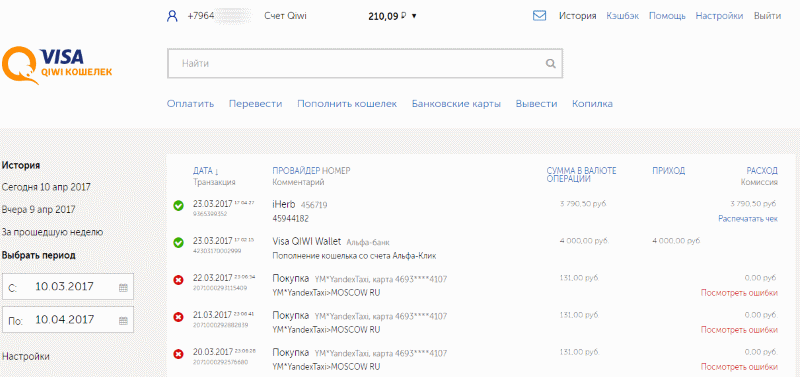This screenshot has width=800, height=377.
Task: Show history for Сегодня 10 апр 2017
Action: [46, 187]
